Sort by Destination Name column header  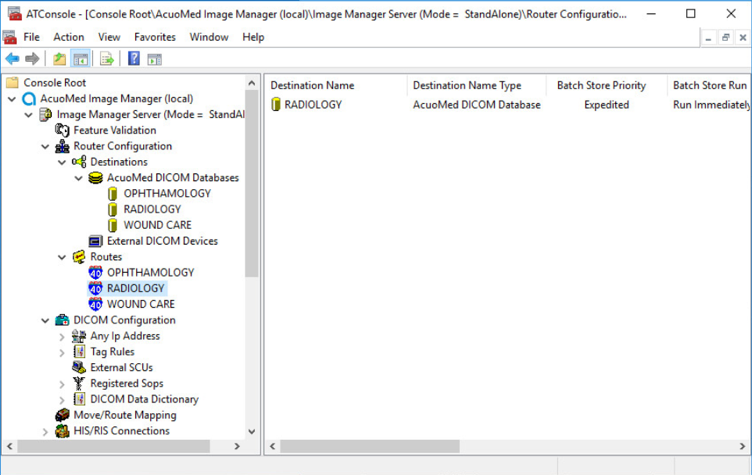point(336,85)
